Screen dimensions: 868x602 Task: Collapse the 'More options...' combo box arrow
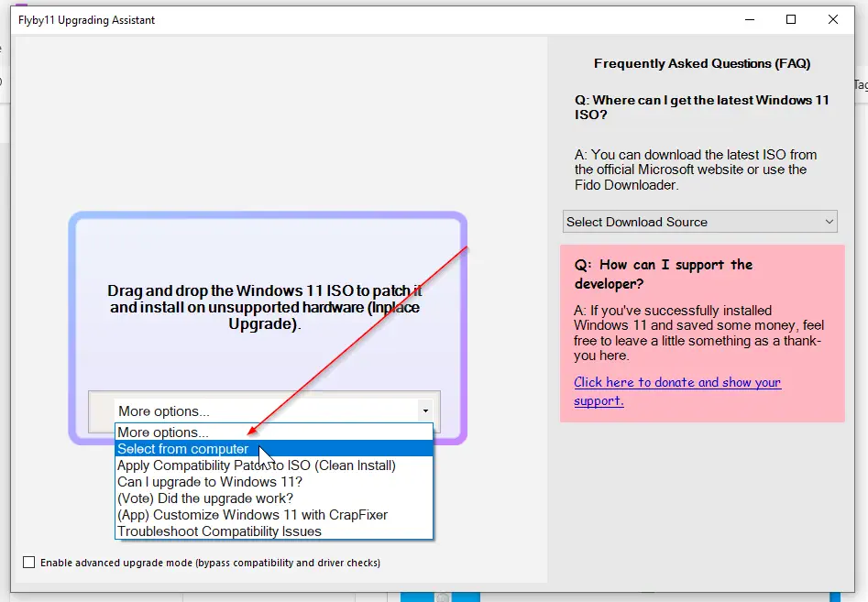[x=425, y=411]
